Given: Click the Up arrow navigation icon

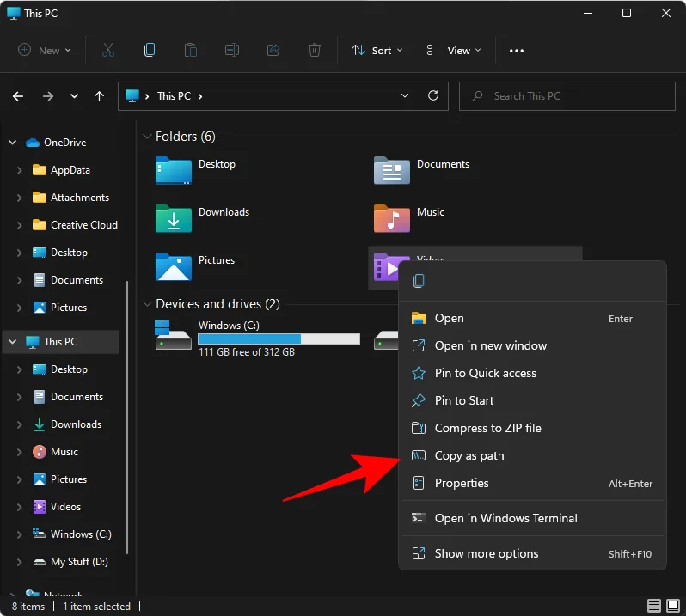Looking at the screenshot, I should coord(100,96).
